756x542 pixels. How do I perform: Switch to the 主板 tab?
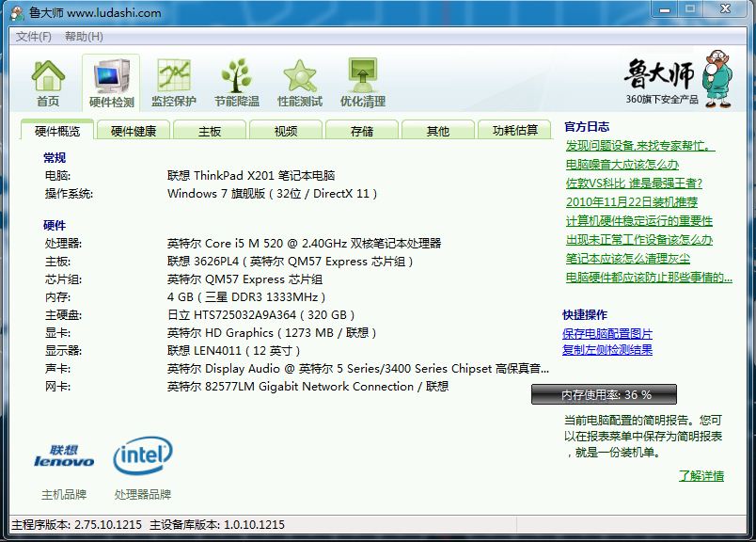point(210,130)
